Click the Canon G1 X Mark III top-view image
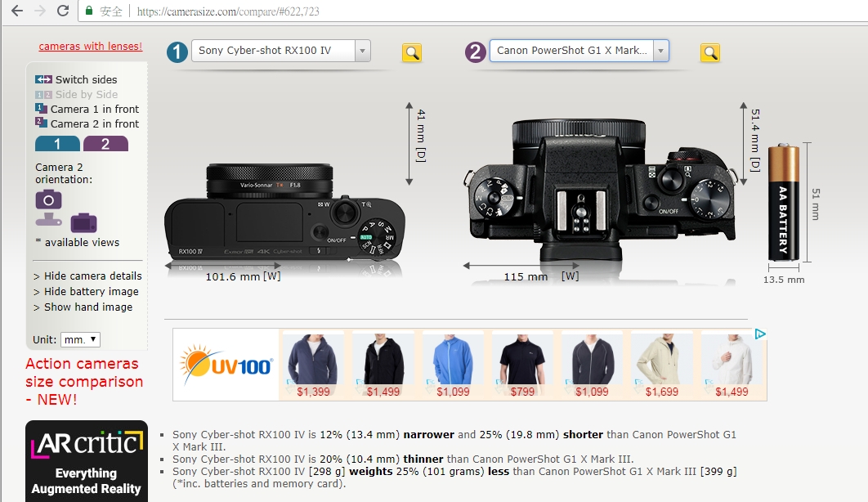The image size is (868, 502). [x=601, y=188]
